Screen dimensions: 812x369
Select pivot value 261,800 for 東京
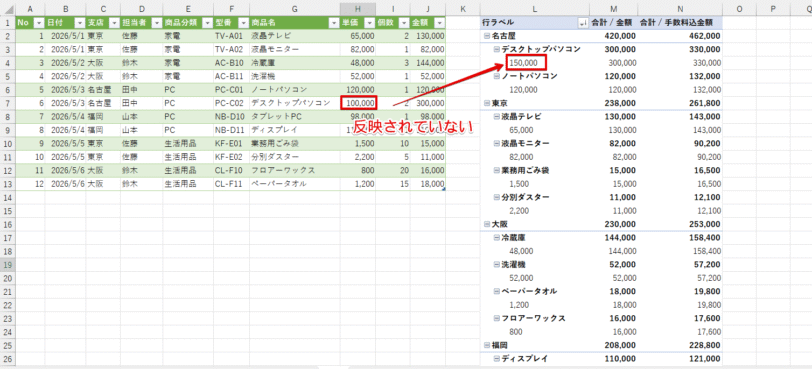pos(680,103)
